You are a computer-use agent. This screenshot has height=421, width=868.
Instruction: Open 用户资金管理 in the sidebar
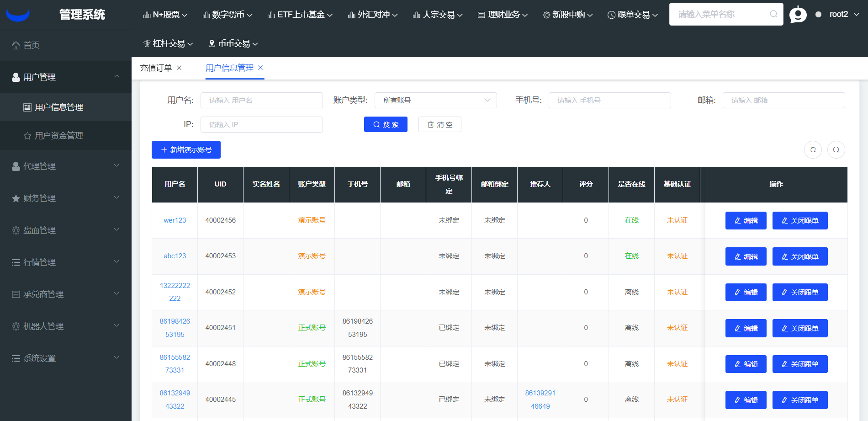click(66, 136)
